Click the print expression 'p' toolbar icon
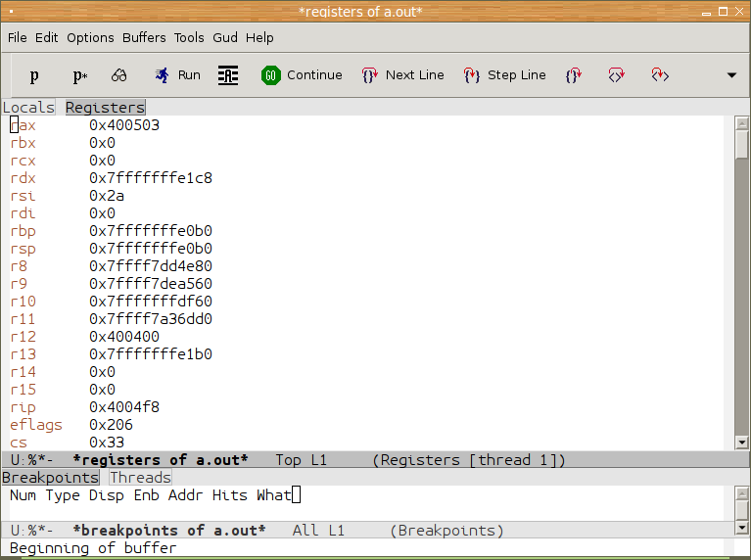 tap(34, 75)
